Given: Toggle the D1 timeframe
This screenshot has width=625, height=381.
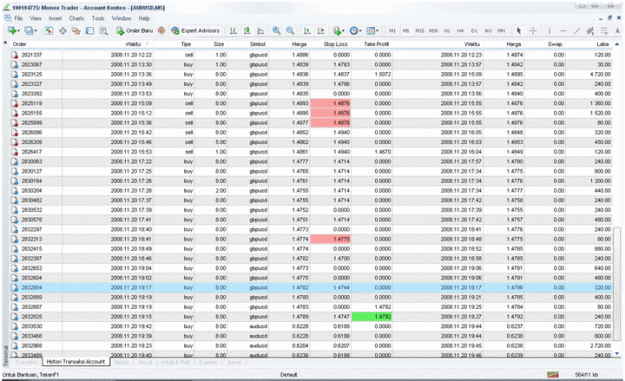Looking at the screenshot, I should 474,31.
